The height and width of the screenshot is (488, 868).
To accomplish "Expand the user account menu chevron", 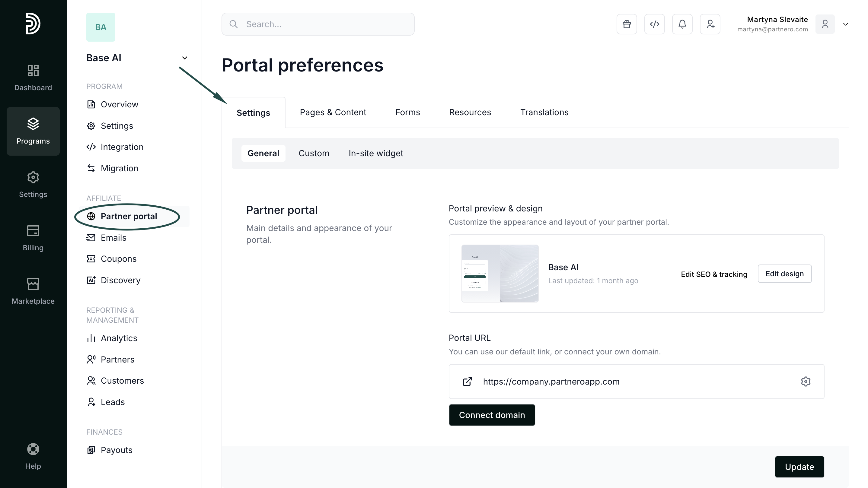I will point(845,24).
